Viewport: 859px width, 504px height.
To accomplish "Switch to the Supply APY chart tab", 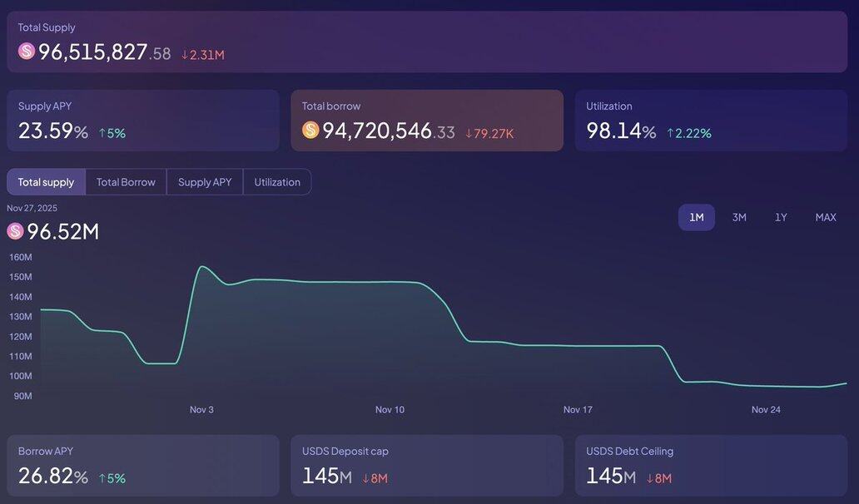I will click(205, 182).
